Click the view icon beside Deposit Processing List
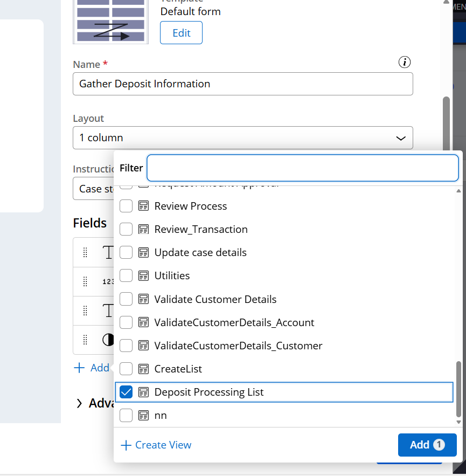The image size is (466, 476). tap(143, 392)
